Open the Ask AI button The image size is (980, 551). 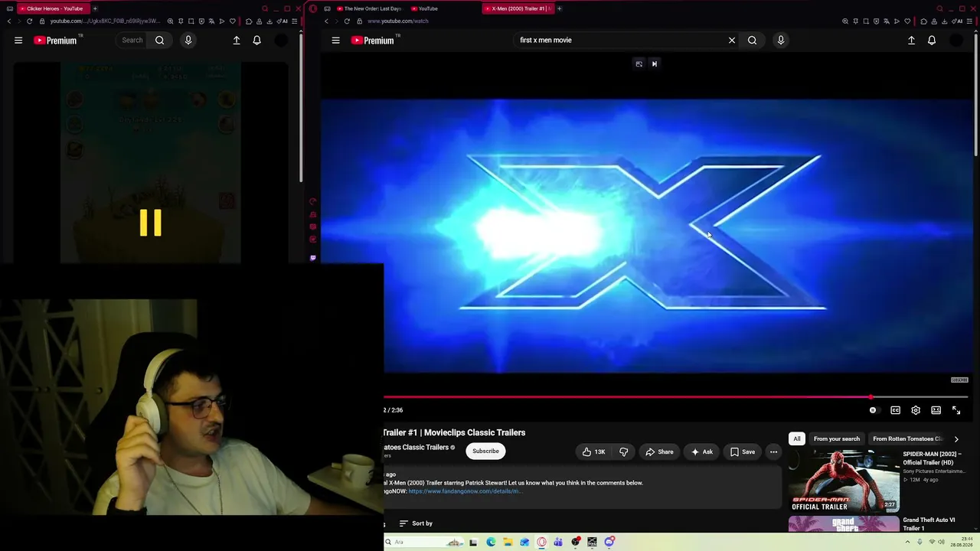tap(701, 452)
